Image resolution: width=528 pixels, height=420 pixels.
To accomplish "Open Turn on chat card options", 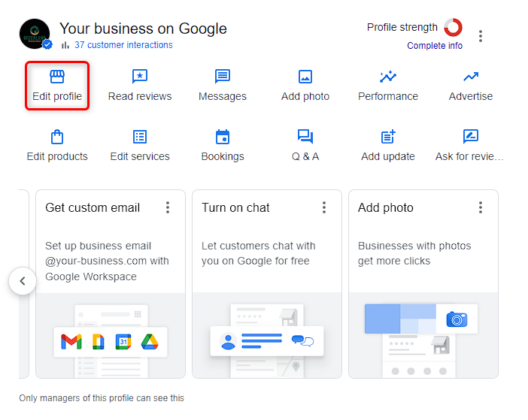I will tap(324, 207).
